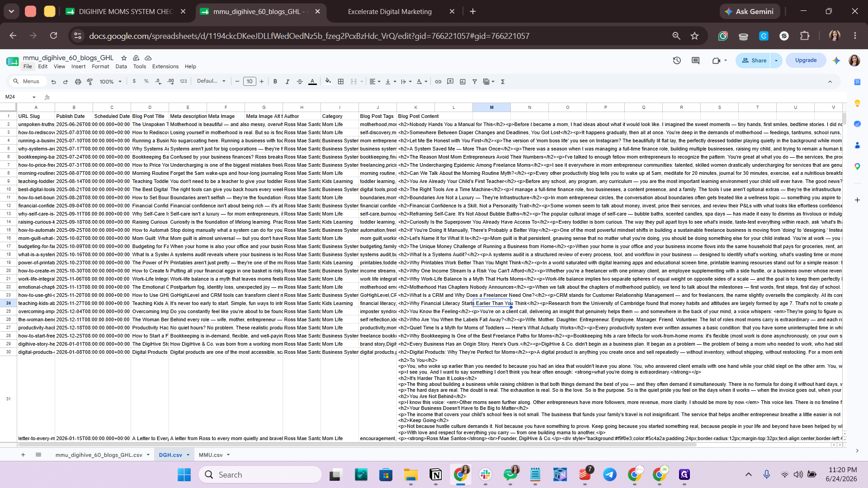Image resolution: width=868 pixels, height=488 pixels.
Task: Open Windows Start menu
Action: coord(184,474)
